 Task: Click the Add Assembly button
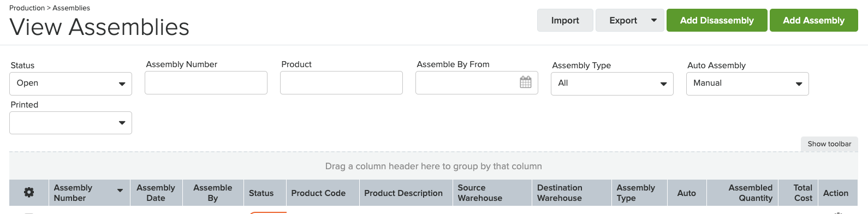coord(813,20)
